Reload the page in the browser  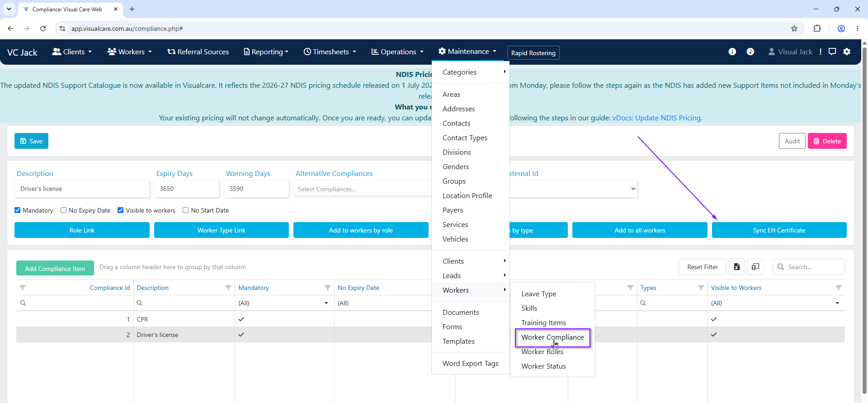pos(43,28)
